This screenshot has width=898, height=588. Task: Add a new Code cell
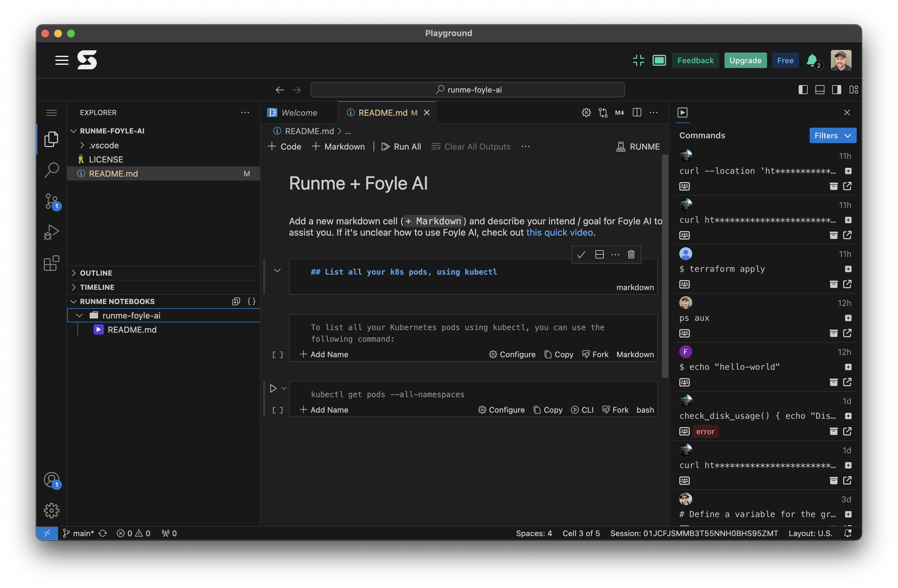click(284, 147)
